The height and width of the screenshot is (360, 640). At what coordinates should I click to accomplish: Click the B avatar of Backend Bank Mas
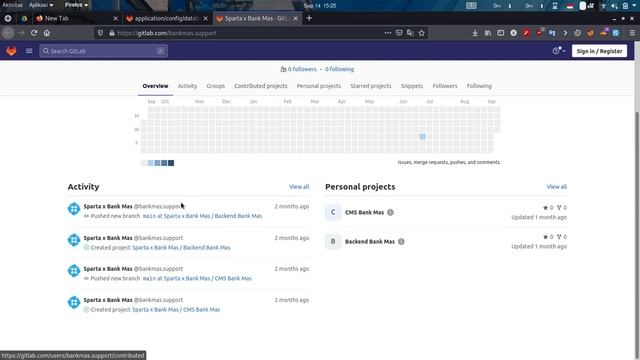coord(333,242)
